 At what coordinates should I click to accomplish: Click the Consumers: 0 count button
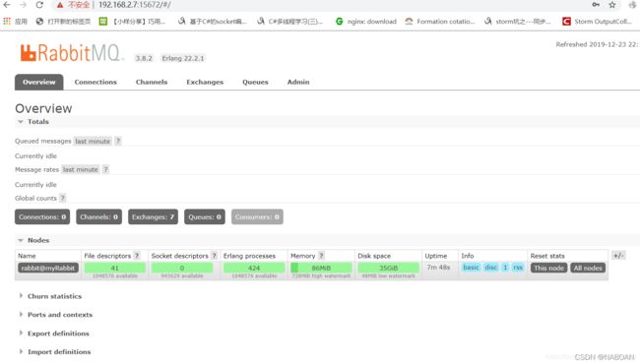coord(257,216)
